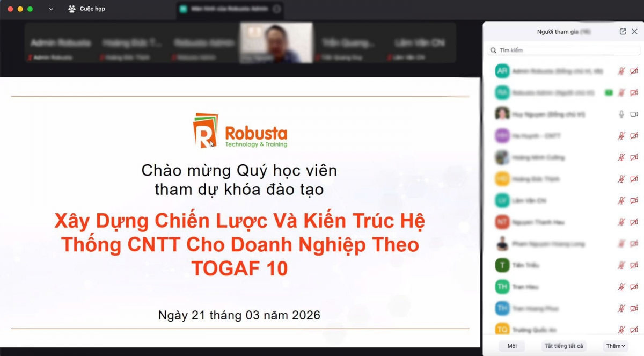The height and width of the screenshot is (356, 644).
Task: Click the Mời button
Action: coord(512,346)
